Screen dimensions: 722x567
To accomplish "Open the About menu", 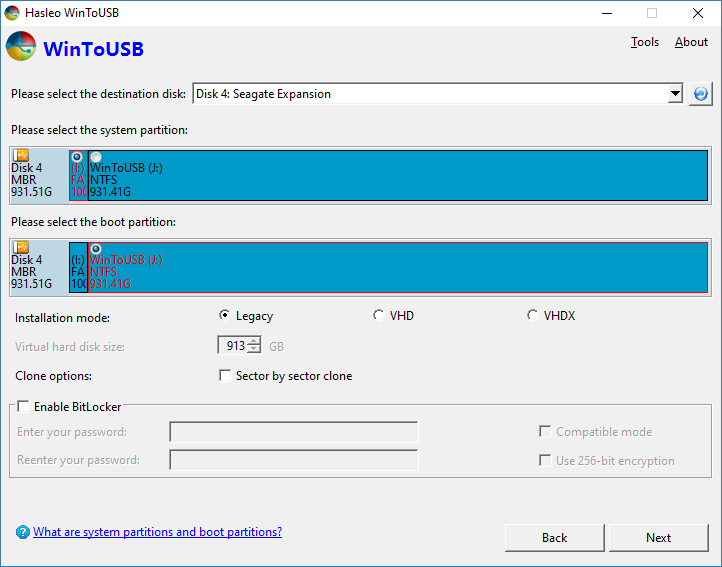I will point(691,42).
